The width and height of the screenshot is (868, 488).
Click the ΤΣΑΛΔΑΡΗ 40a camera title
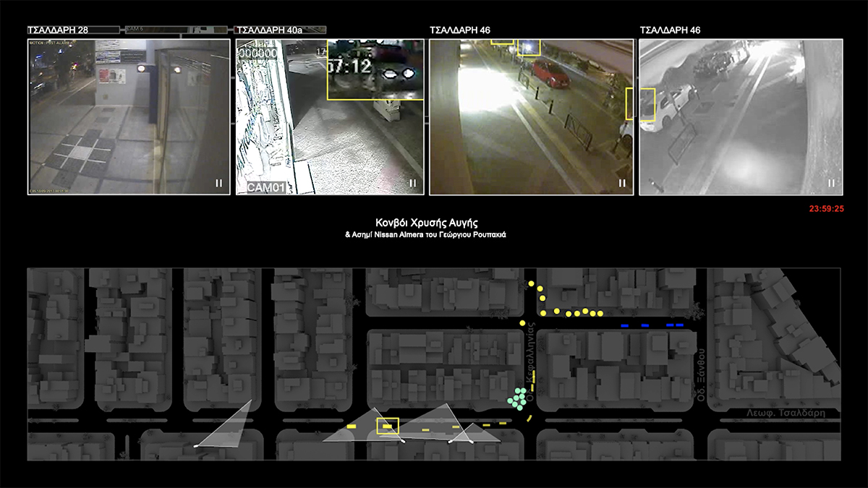point(269,30)
